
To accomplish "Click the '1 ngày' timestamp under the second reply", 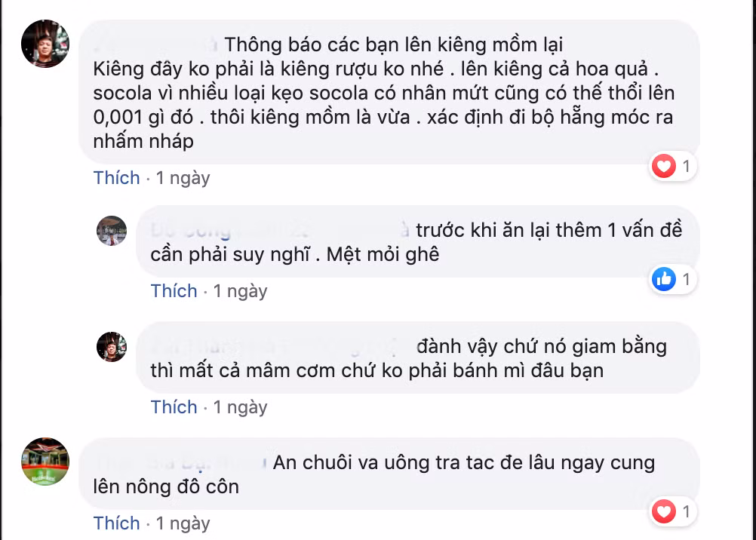I will coord(241,290).
